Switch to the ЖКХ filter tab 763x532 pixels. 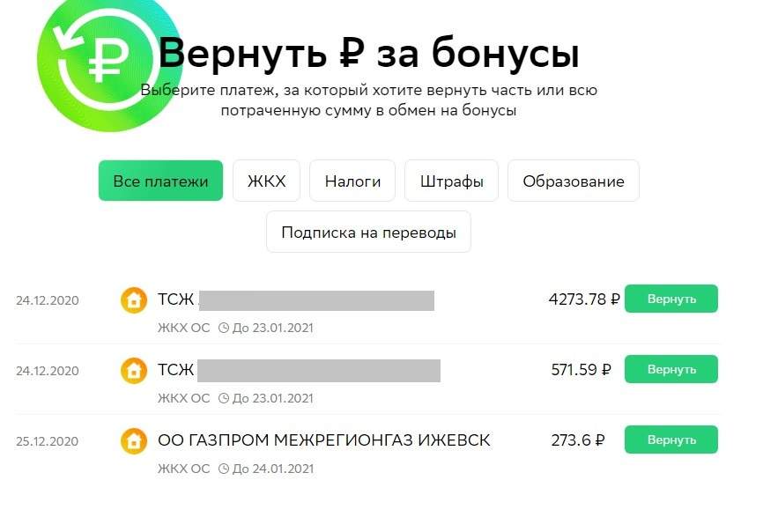point(266,181)
